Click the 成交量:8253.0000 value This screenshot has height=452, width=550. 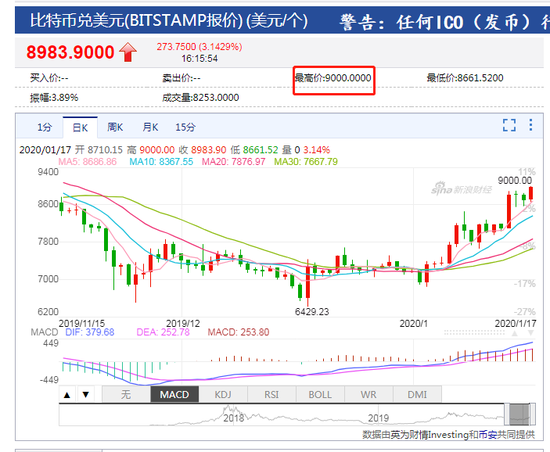(200, 97)
